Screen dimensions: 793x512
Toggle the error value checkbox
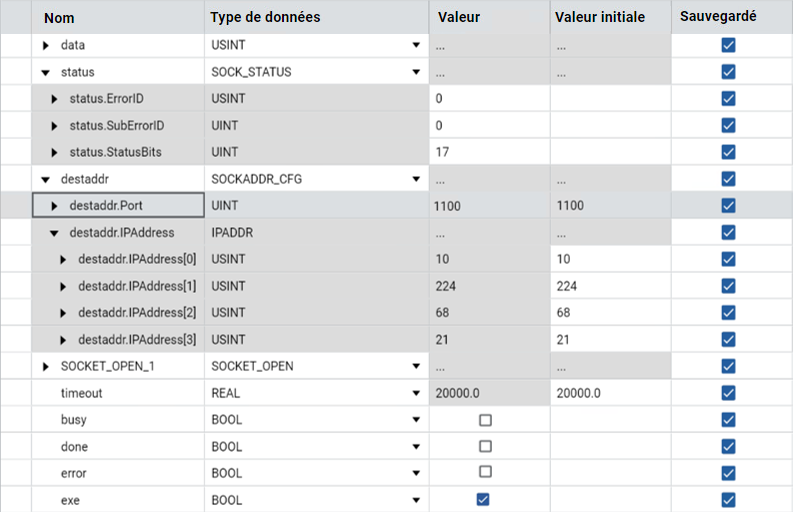click(x=485, y=472)
